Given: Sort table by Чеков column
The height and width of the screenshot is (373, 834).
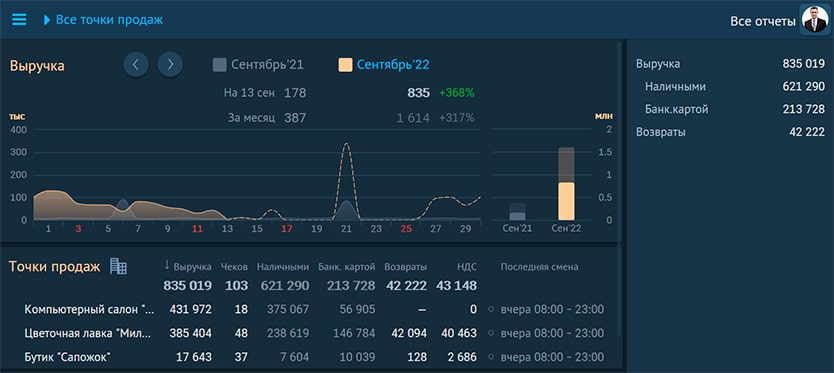Looking at the screenshot, I should click(x=234, y=267).
